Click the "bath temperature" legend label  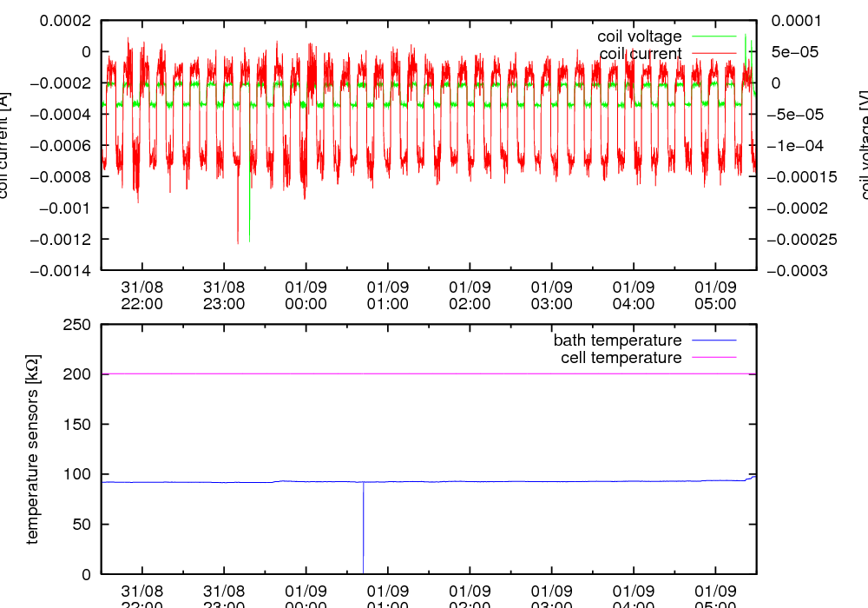pyautogui.click(x=617, y=340)
